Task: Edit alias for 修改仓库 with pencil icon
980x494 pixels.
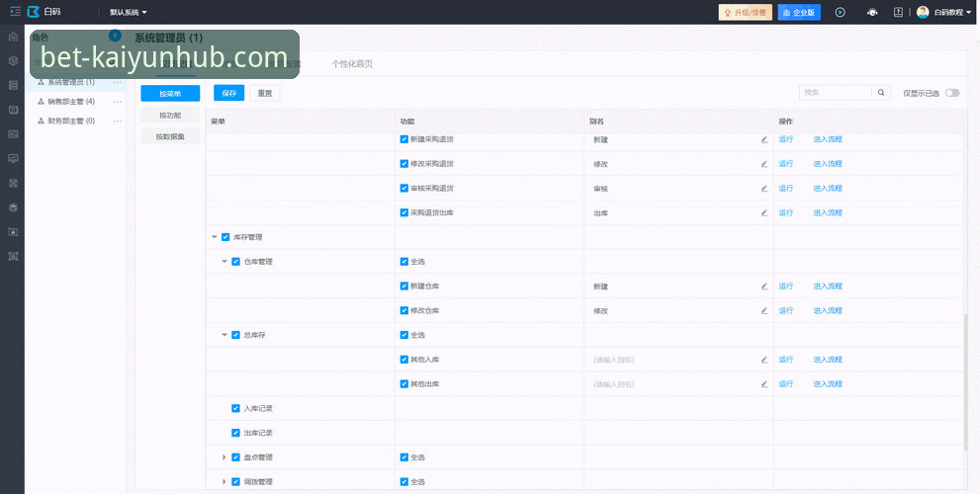Action: (x=763, y=310)
